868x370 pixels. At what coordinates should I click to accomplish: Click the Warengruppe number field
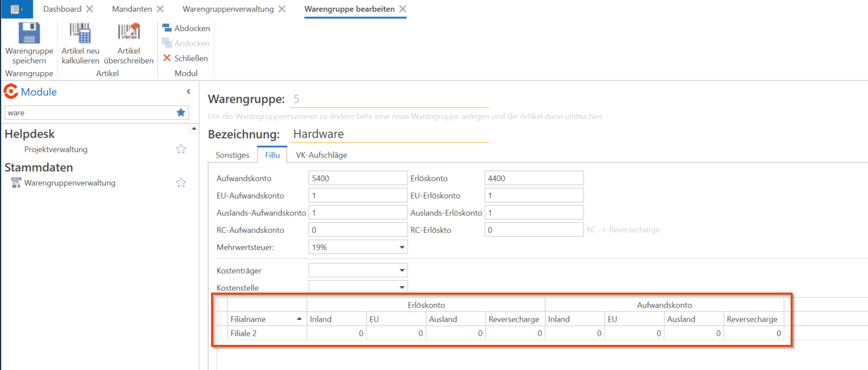point(389,99)
